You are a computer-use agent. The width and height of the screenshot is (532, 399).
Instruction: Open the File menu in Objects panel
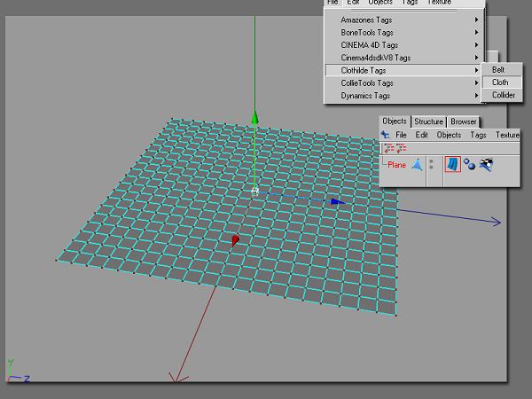[401, 135]
